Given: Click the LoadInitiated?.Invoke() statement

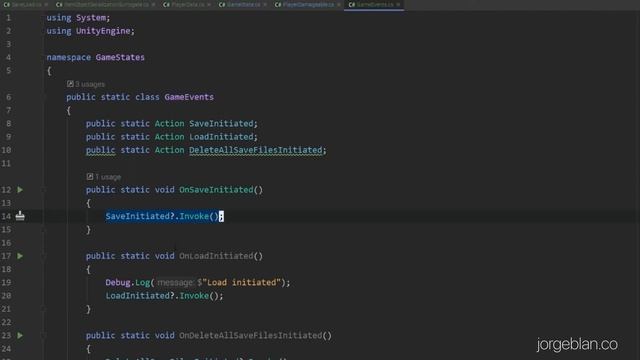Looking at the screenshot, I should coord(164,296).
